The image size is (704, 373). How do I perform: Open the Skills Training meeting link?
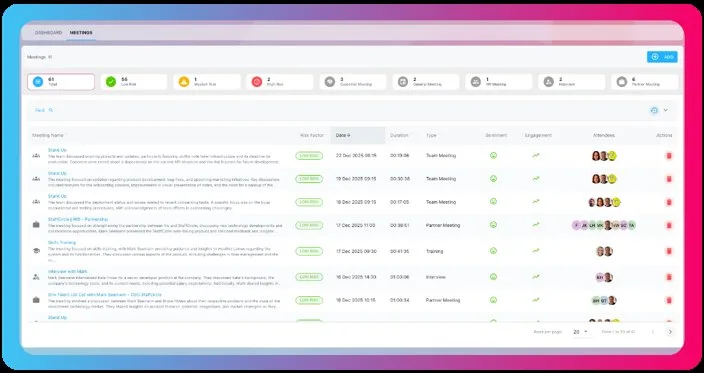click(62, 242)
